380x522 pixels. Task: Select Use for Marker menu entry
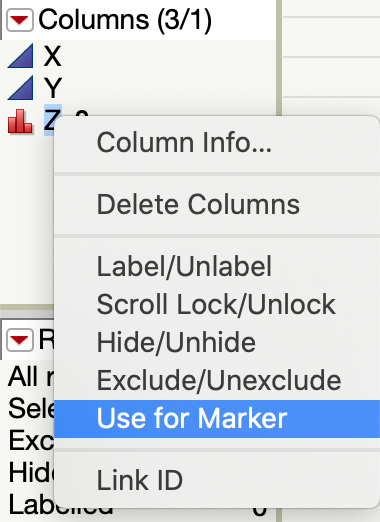[217, 419]
